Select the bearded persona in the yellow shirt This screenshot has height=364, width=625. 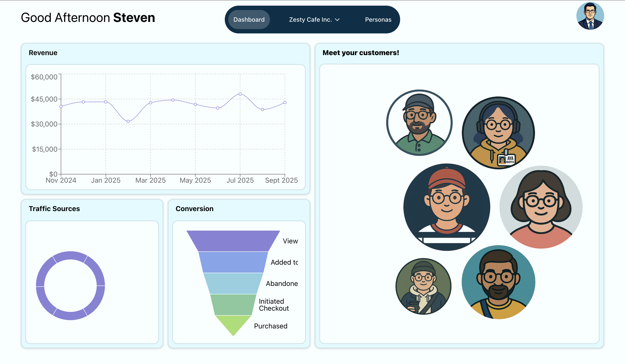click(498, 282)
